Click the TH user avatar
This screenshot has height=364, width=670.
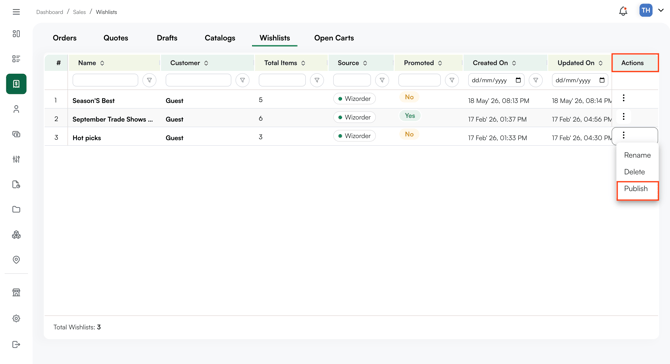coord(646,10)
